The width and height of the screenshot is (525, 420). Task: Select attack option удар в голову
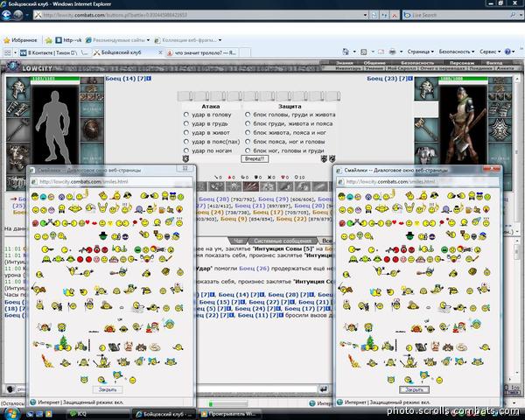pos(186,115)
